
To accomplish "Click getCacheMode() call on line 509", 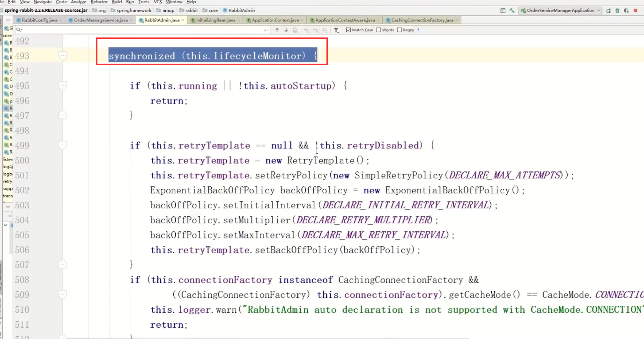I will pos(485,295).
